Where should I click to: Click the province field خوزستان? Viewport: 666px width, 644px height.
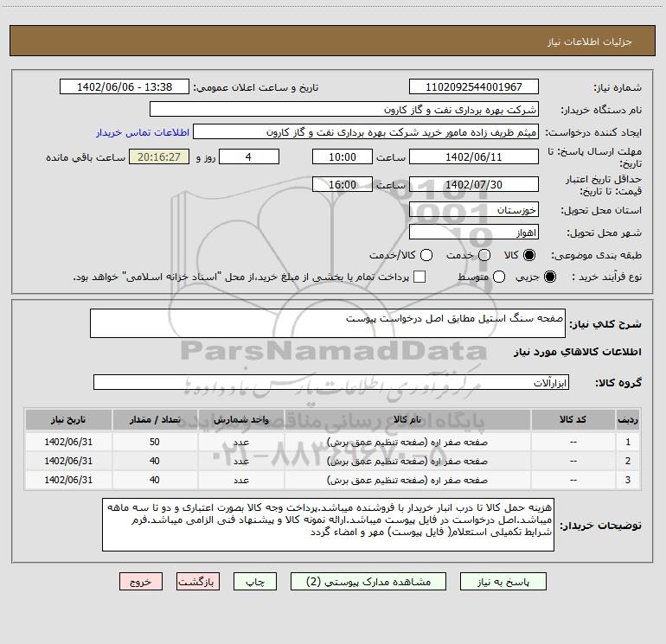[474, 209]
